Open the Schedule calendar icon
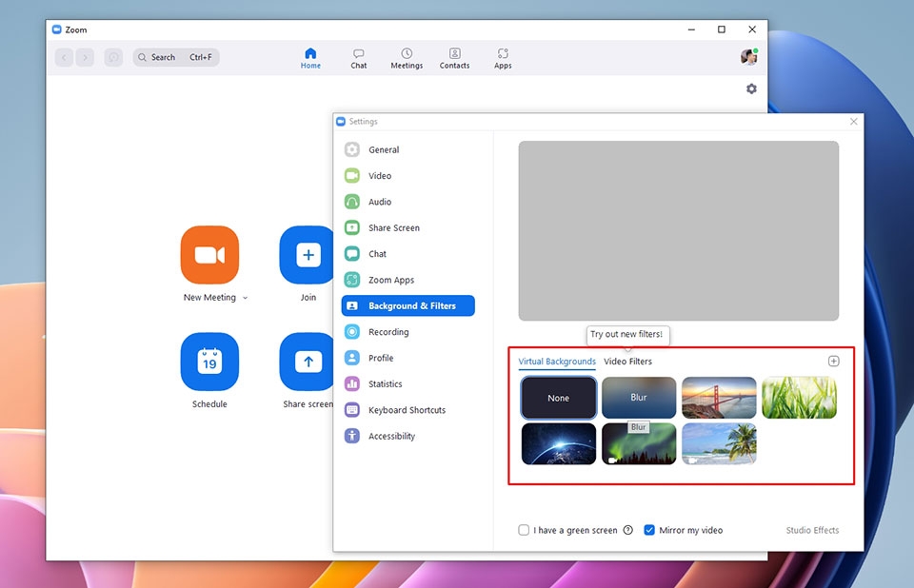Image resolution: width=914 pixels, height=588 pixels. pos(209,362)
